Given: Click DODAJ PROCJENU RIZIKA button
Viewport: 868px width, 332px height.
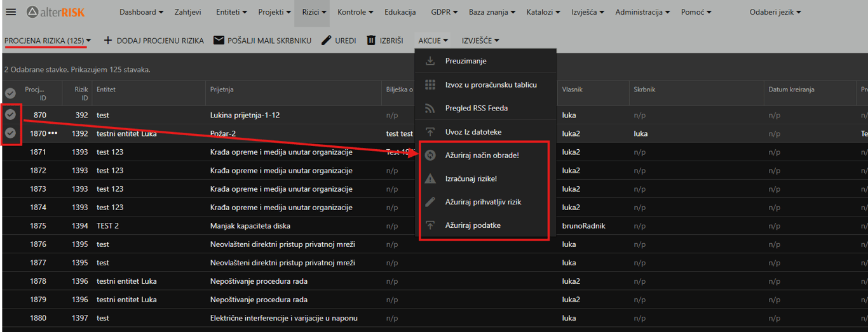Looking at the screenshot, I should click(x=153, y=41).
